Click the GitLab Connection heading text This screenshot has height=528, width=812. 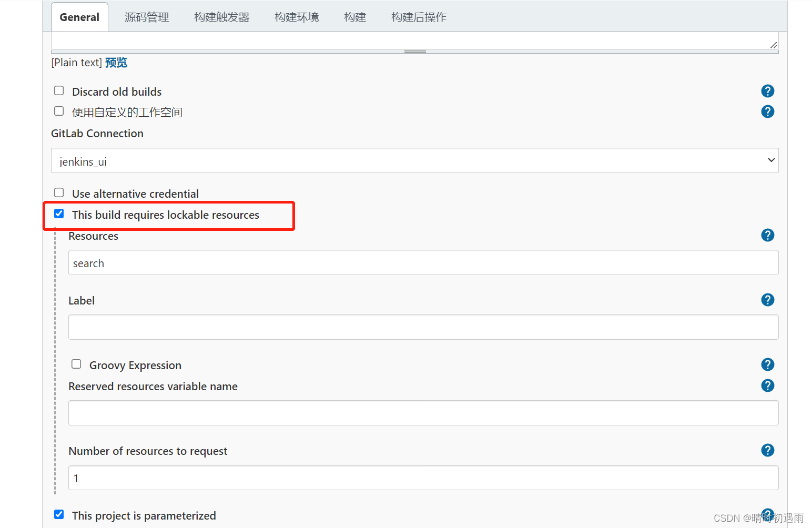coord(97,134)
